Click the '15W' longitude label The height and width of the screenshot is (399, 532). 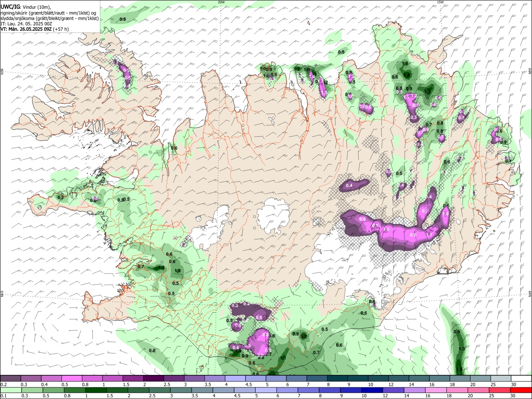tap(440, 2)
